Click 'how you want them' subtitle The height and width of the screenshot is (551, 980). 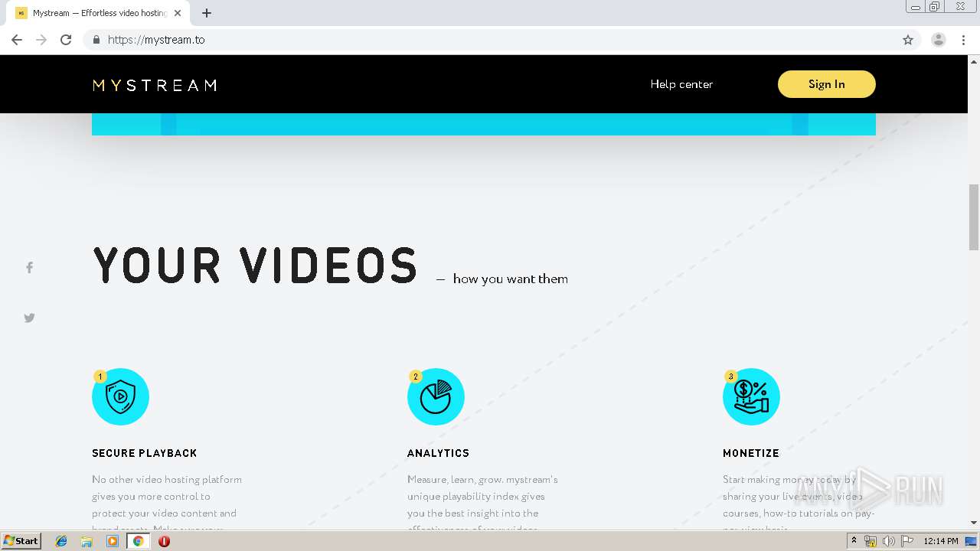[x=511, y=279]
